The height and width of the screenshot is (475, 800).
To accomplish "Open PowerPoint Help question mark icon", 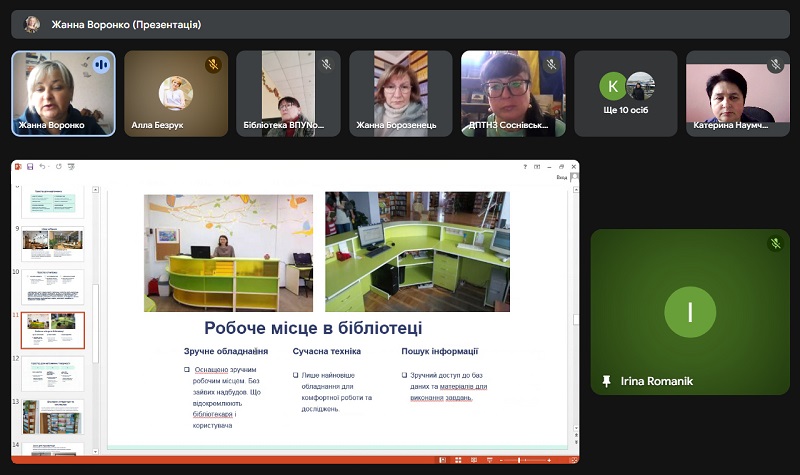I will (525, 166).
